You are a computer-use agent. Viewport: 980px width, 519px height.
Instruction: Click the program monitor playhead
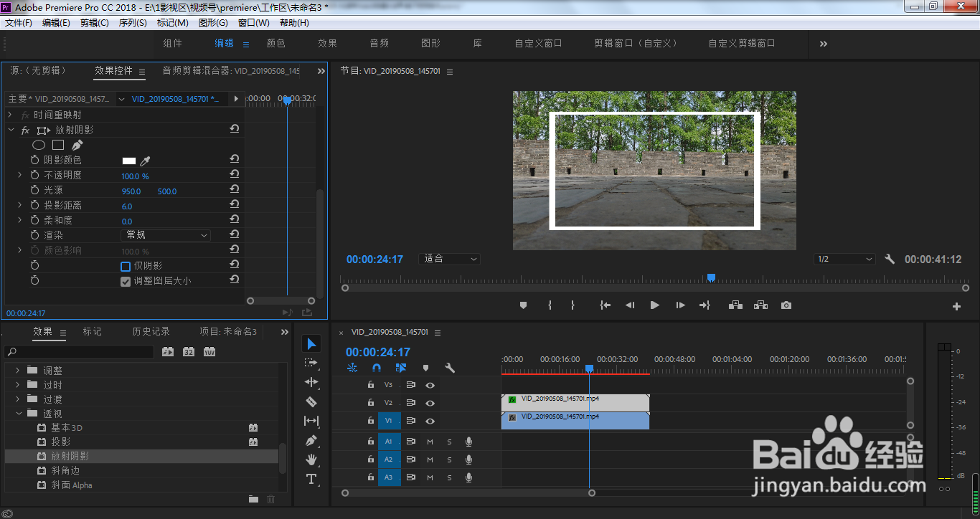pos(711,277)
